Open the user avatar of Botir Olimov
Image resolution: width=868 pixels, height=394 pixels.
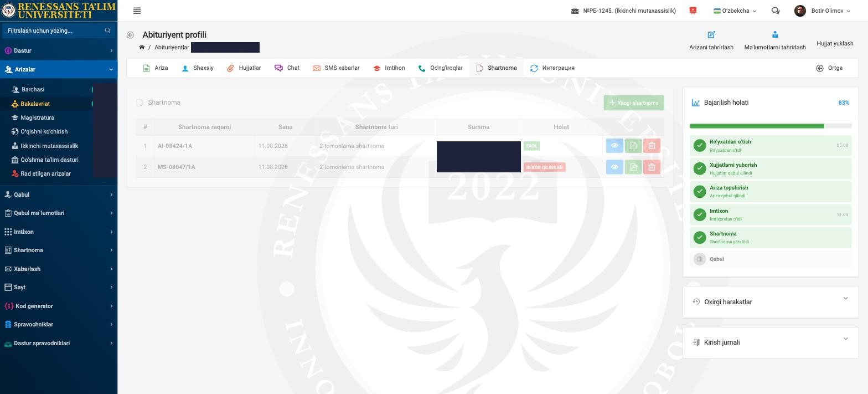coord(800,11)
